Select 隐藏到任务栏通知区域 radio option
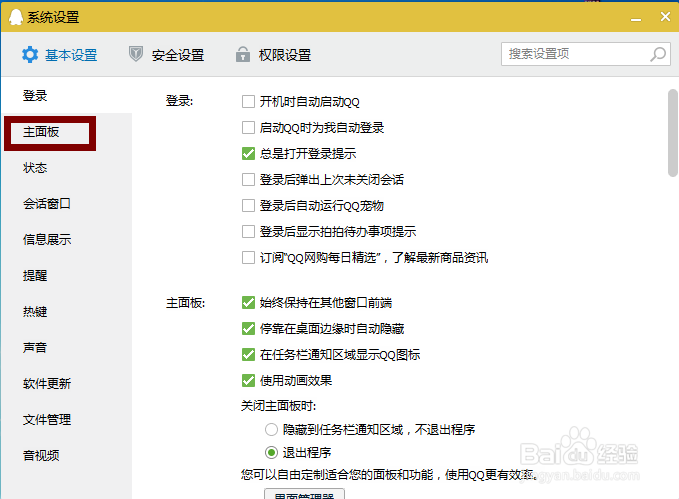The image size is (679, 499). tap(271, 430)
